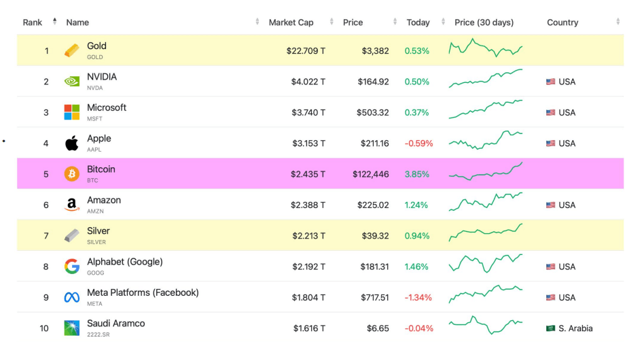Viewport: 644px width, 342px height.
Task: Click the S. Arabia flag icon
Action: pyautogui.click(x=550, y=328)
